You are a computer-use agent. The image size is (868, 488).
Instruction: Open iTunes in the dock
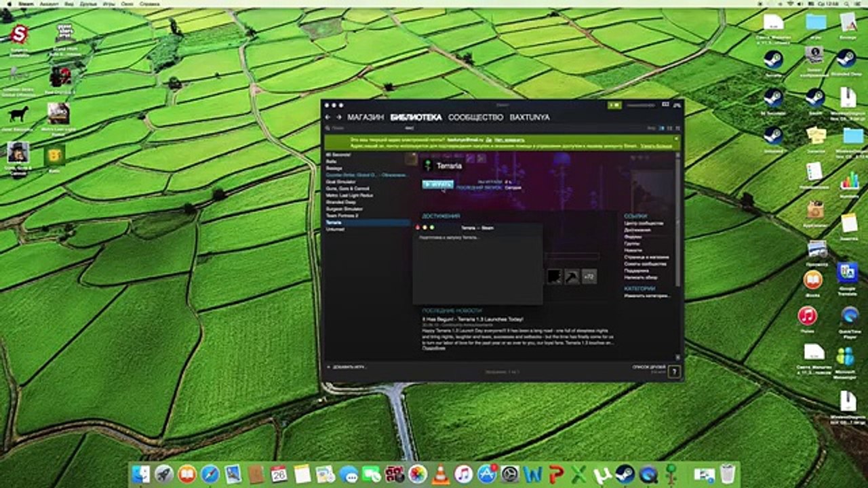tap(463, 474)
